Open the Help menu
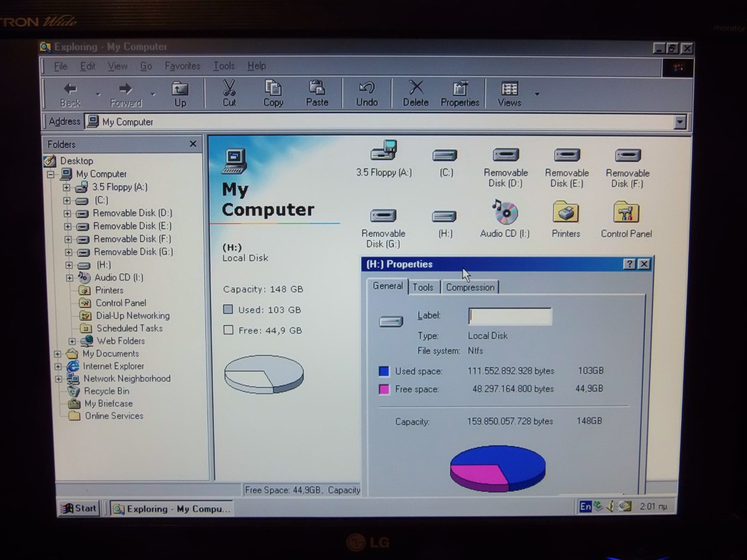This screenshot has width=747, height=560. click(x=256, y=66)
